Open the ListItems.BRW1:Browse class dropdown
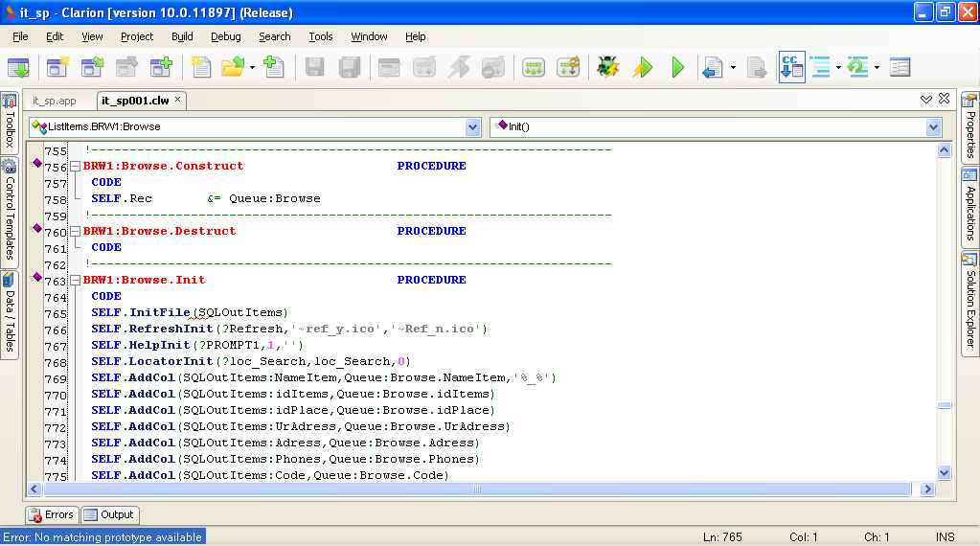This screenshot has width=980, height=546. coord(472,126)
